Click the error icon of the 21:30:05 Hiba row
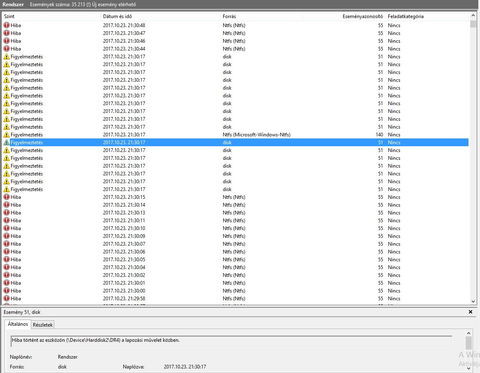This screenshot has height=373, width=480. [6, 259]
